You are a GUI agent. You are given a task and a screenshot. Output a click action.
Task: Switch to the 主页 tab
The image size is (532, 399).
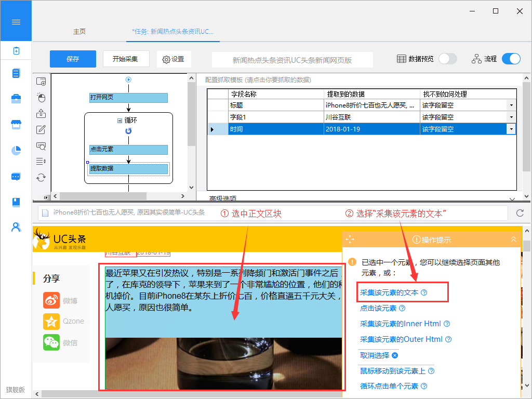click(79, 32)
